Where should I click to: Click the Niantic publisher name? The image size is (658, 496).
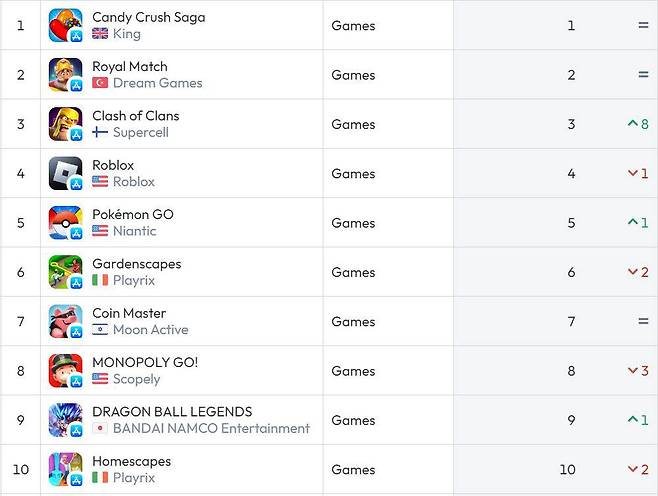134,231
